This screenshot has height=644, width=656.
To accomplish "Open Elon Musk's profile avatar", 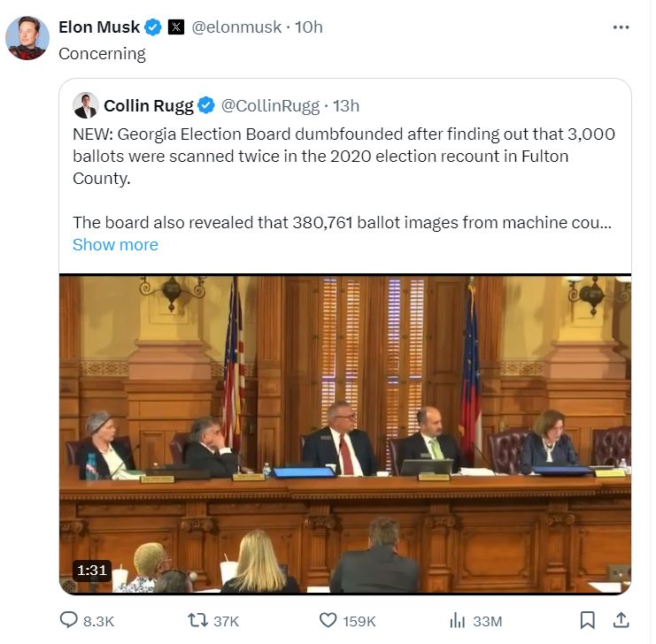I will click(27, 38).
